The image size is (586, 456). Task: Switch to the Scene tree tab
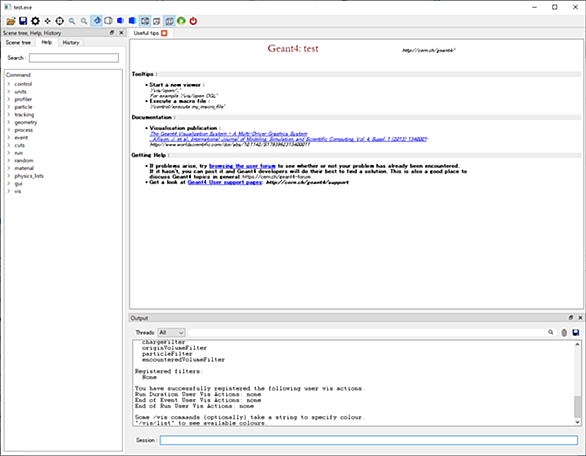18,43
